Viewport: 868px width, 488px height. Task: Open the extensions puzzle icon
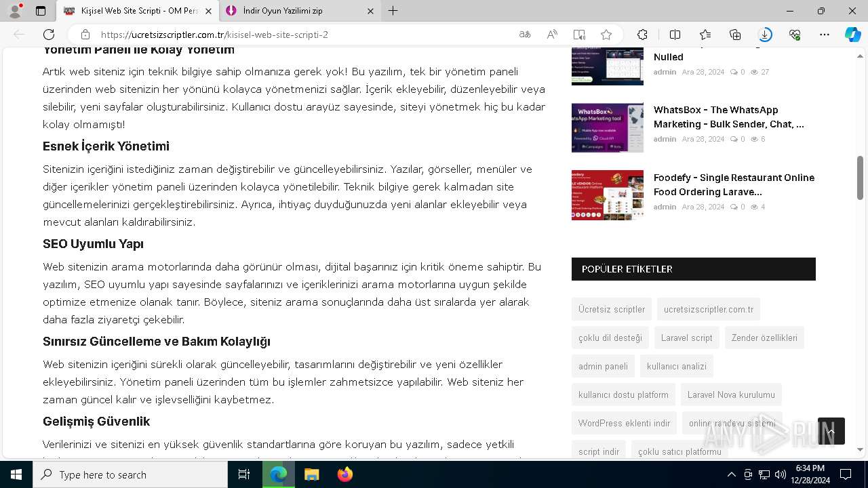click(642, 35)
